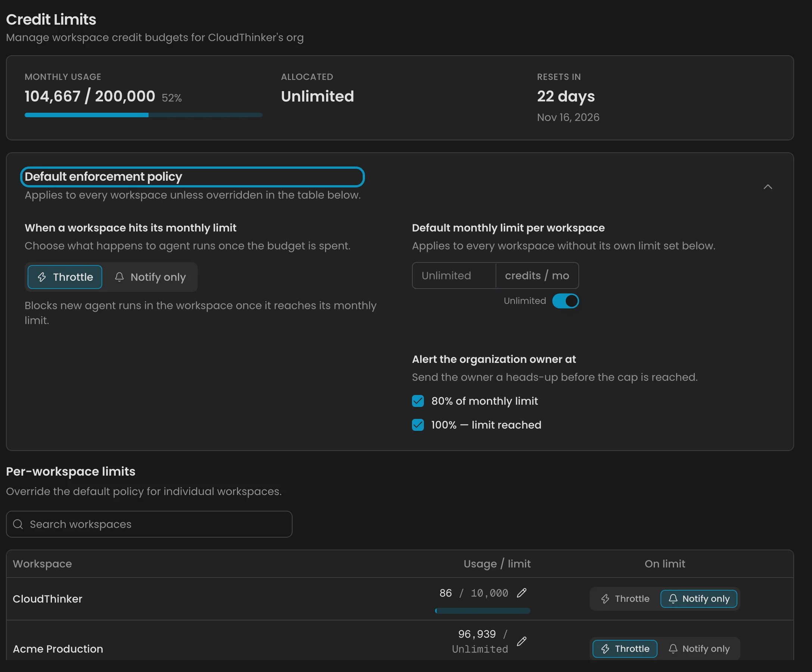Click the Search workspaces field

[x=149, y=524]
